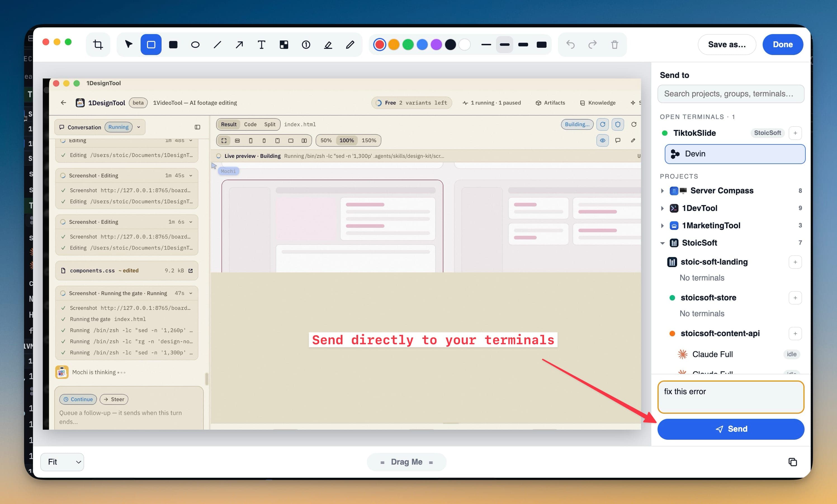Select the pixelate/blur tool
The height and width of the screenshot is (504, 837).
(284, 44)
